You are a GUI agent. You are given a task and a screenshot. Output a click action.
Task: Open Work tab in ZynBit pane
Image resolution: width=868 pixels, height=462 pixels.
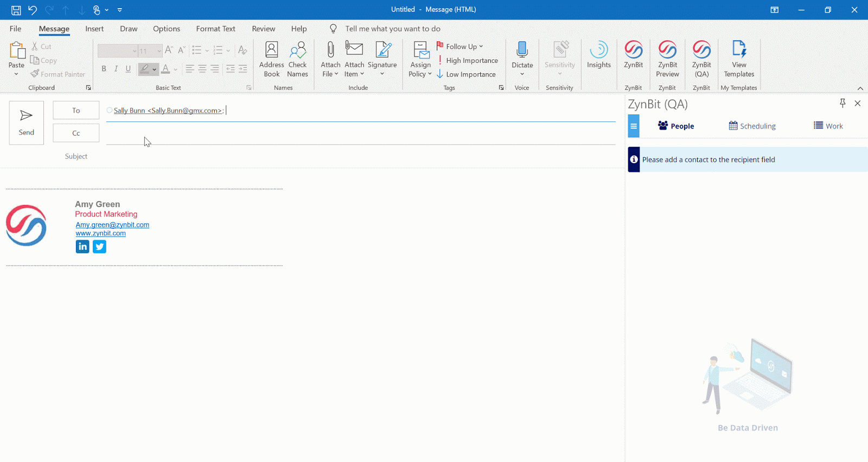828,126
